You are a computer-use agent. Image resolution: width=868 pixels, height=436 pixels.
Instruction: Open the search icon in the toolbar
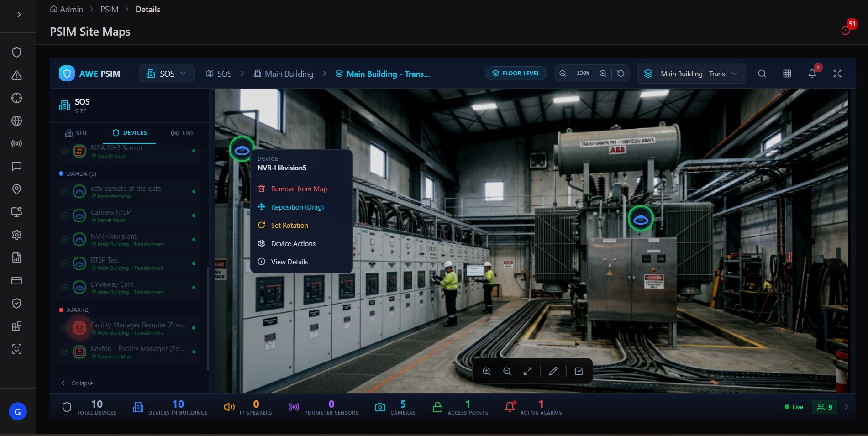click(762, 74)
